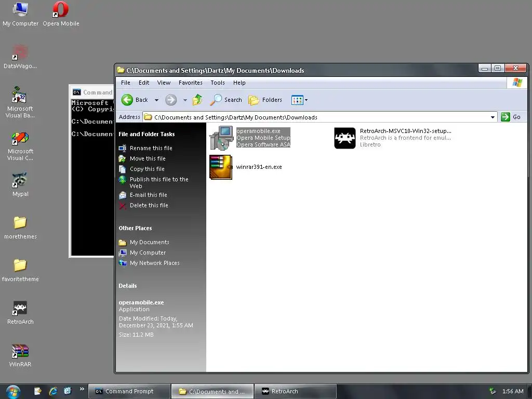532x399 pixels.
Task: Open the Forward history dropdown arrow
Action: point(185,100)
